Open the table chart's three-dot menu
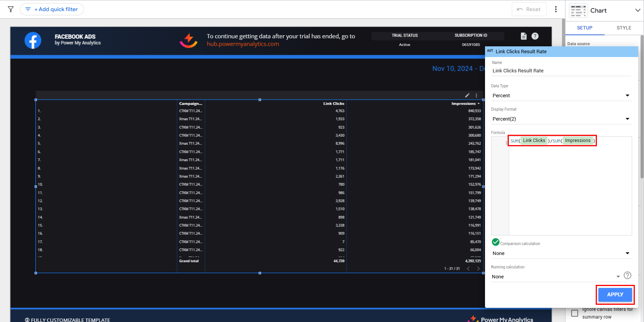The image size is (644, 322). [476, 95]
